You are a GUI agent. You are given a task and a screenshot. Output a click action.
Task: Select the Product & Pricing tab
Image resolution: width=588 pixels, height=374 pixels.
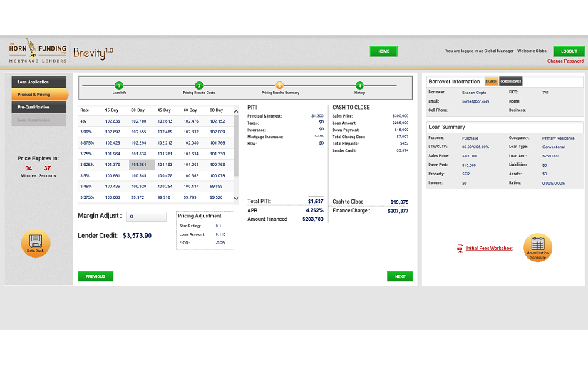point(39,95)
